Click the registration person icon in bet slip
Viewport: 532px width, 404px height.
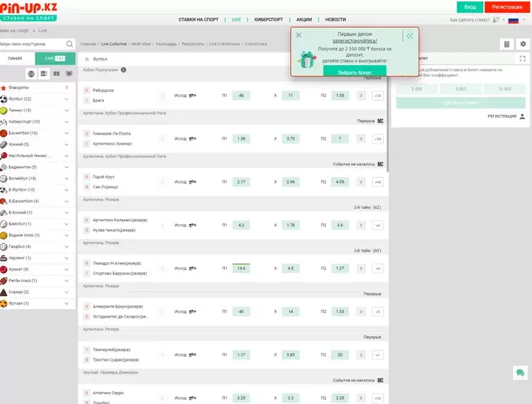pyautogui.click(x=522, y=116)
